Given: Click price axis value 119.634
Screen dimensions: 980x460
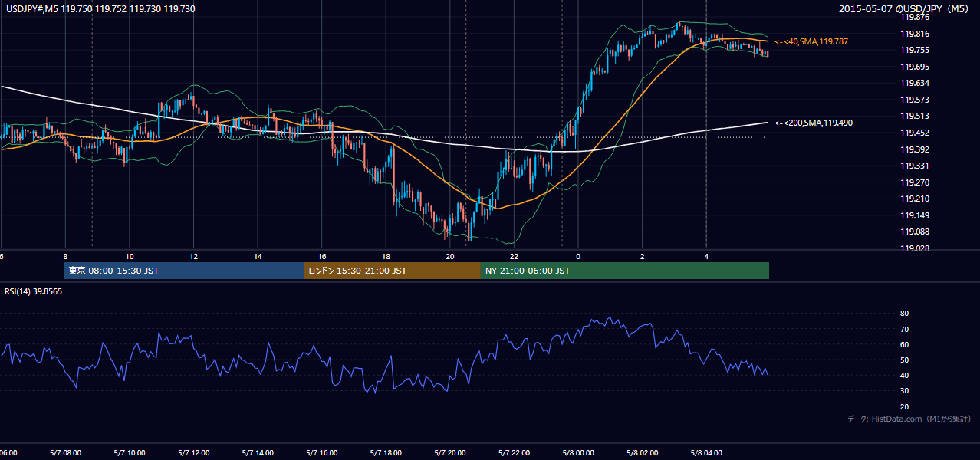Looking at the screenshot, I should (x=915, y=83).
